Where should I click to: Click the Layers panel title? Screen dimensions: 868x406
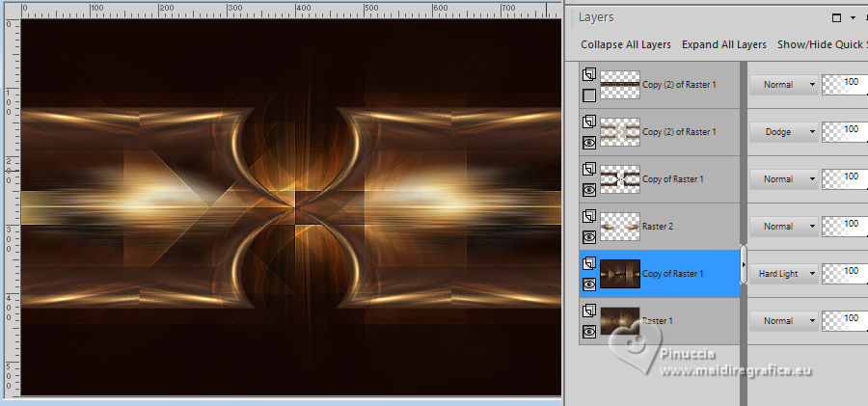click(596, 17)
